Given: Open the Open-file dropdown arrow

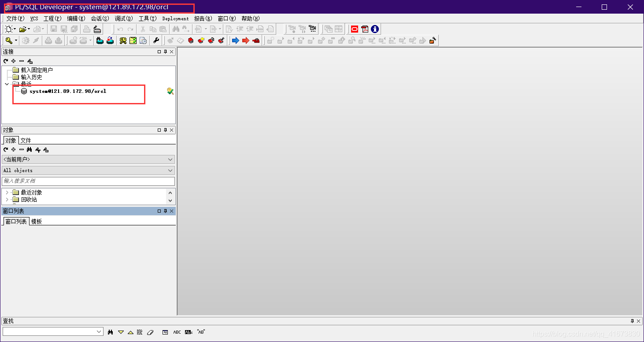Looking at the screenshot, I should (29, 29).
